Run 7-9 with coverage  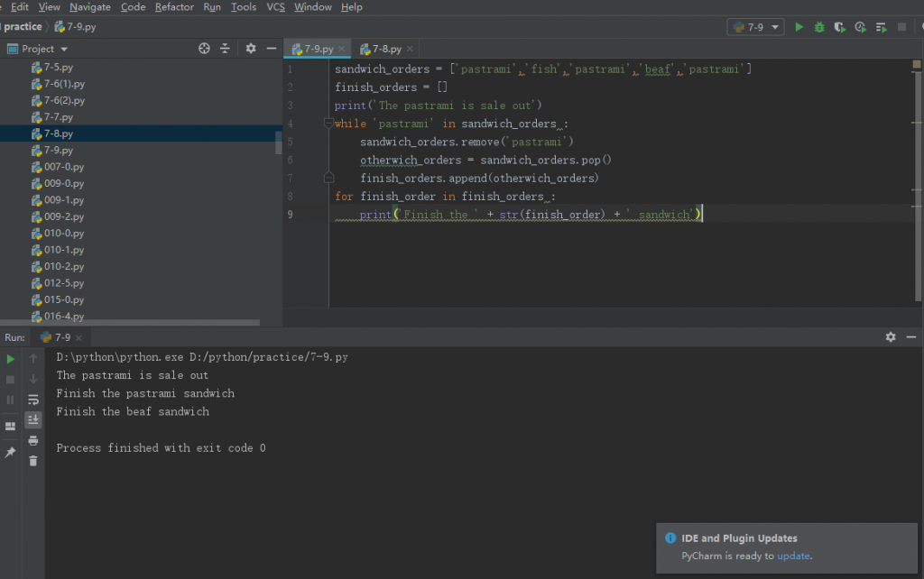point(840,27)
